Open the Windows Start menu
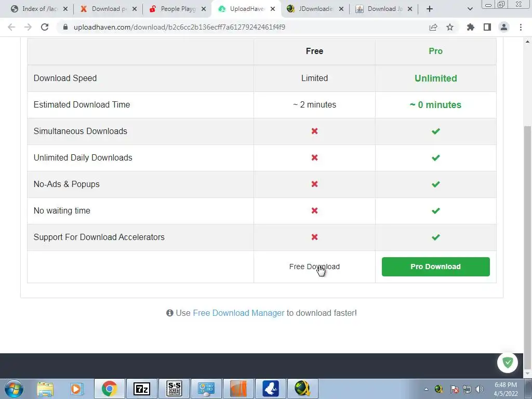Screen dimensions: 532x399 (x=14, y=389)
